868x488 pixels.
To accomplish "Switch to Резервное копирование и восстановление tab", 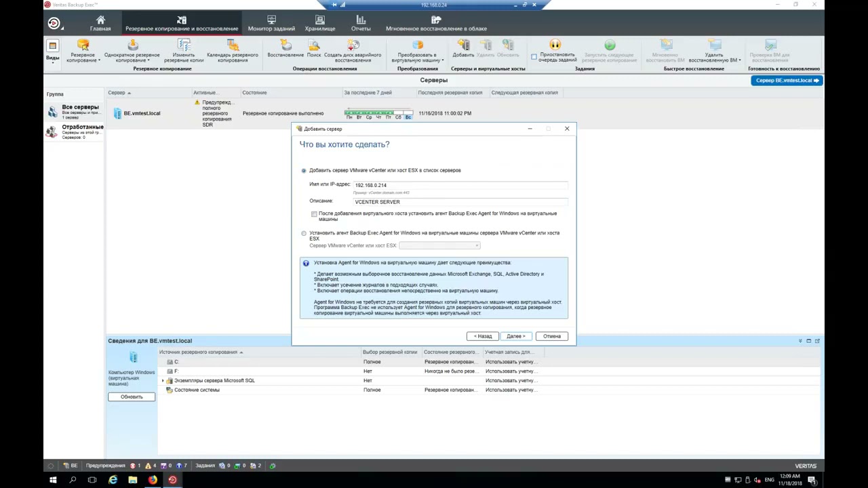I will [x=182, y=24].
